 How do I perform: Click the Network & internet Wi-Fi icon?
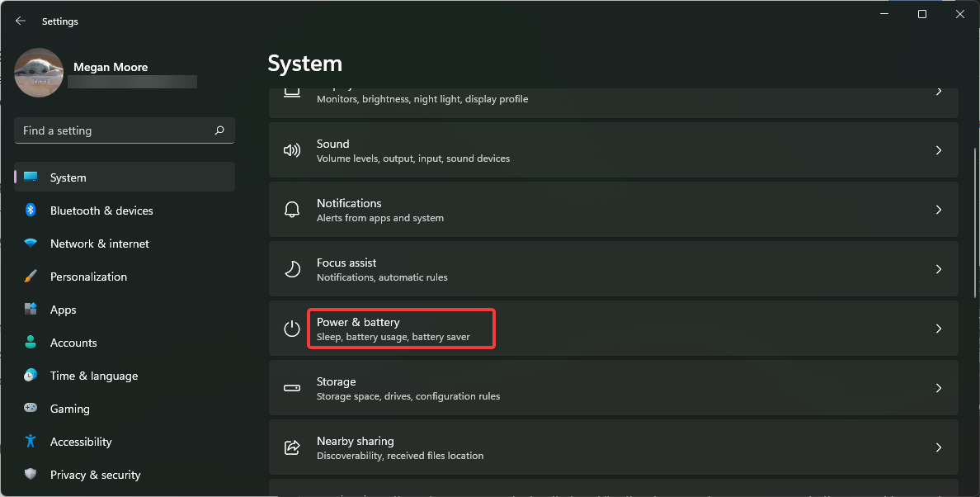(x=31, y=244)
